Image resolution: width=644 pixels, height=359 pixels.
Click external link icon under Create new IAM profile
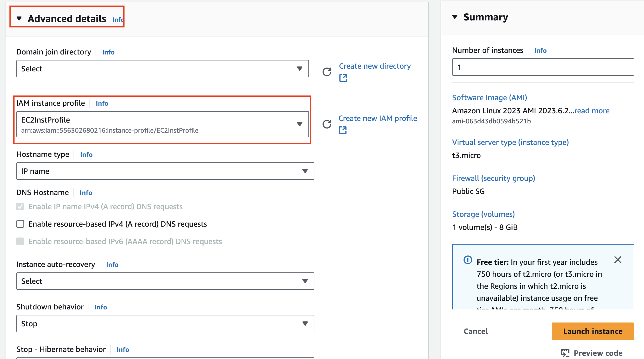342,130
